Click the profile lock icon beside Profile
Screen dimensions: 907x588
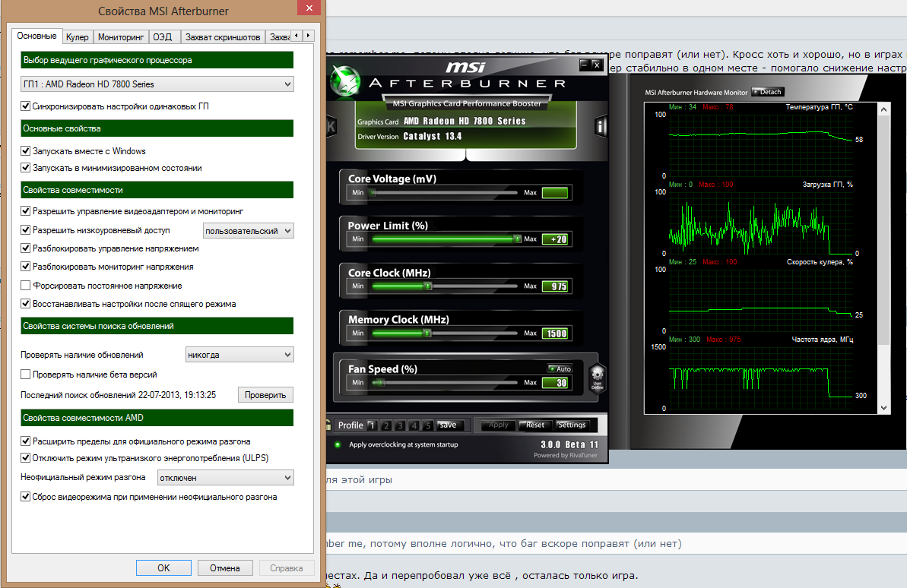(x=328, y=425)
